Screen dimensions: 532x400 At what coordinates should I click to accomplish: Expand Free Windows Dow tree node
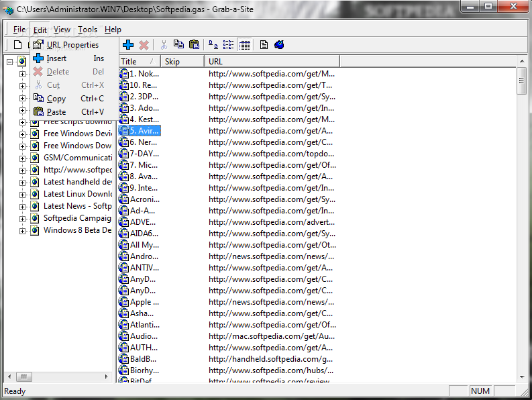[x=22, y=146]
